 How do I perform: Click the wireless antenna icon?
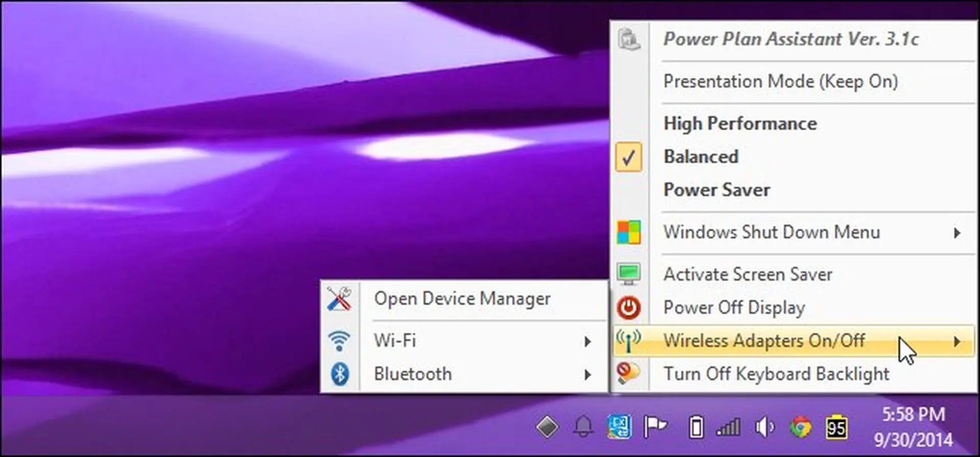pos(628,341)
